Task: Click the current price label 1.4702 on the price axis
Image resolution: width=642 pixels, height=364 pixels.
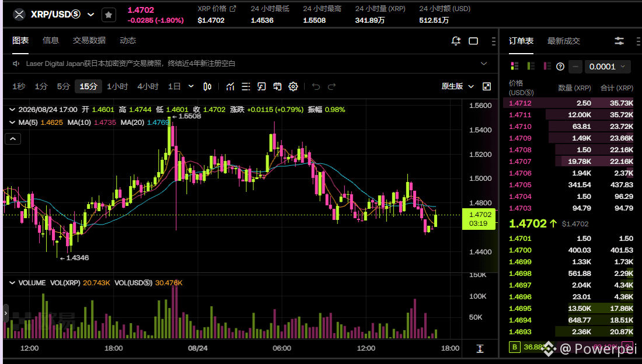Action: (x=479, y=219)
